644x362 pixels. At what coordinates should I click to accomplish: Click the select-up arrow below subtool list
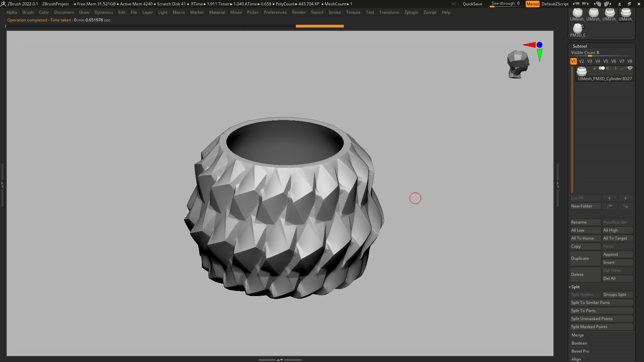click(x=609, y=198)
